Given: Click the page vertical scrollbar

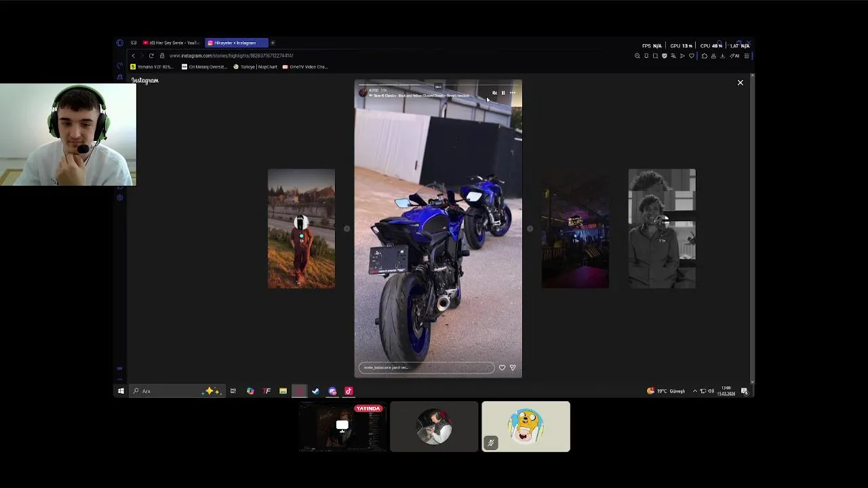Looking at the screenshot, I should (752, 227).
